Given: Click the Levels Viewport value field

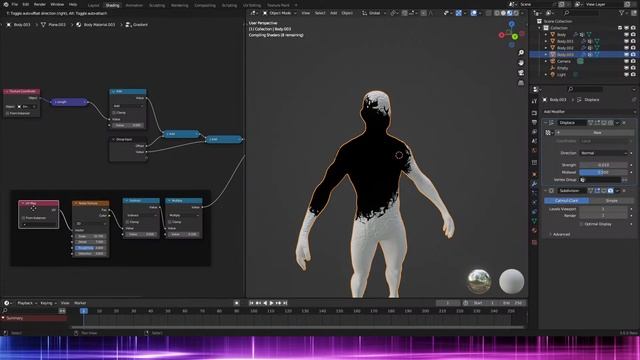Looking at the screenshot, I should [x=603, y=209].
